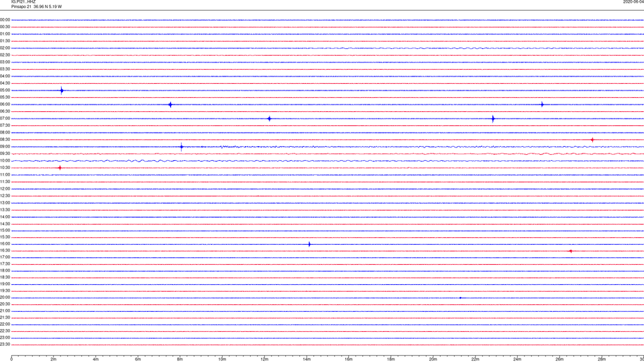Screen dimensions: 644x362
Task: Click the 07:00 trace spike near 23 minutes
Action: click(493, 119)
